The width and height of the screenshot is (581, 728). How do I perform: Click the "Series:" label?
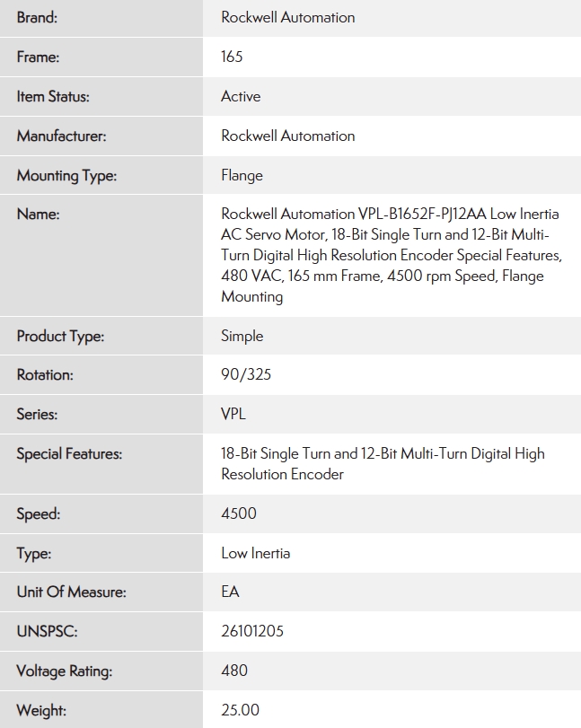click(x=37, y=414)
